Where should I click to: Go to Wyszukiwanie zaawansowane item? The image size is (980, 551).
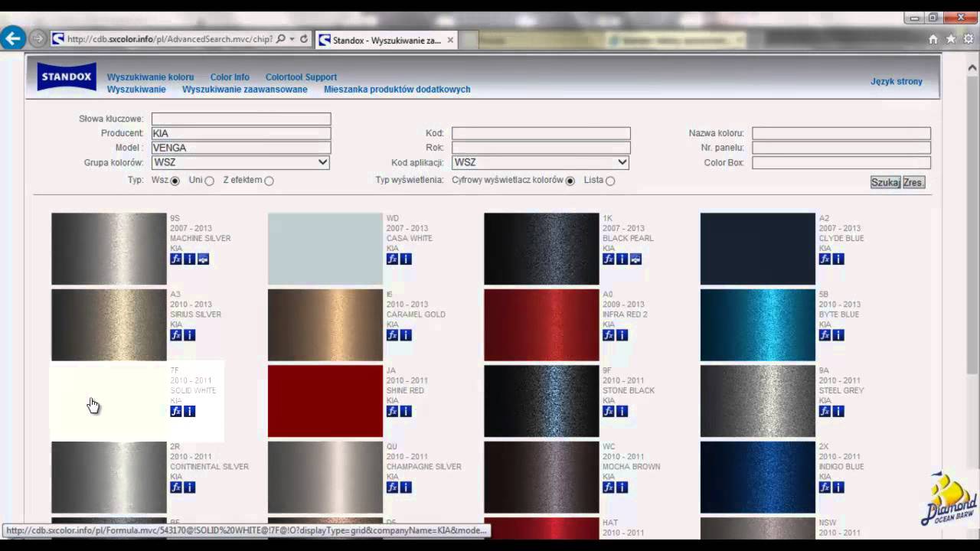point(245,90)
